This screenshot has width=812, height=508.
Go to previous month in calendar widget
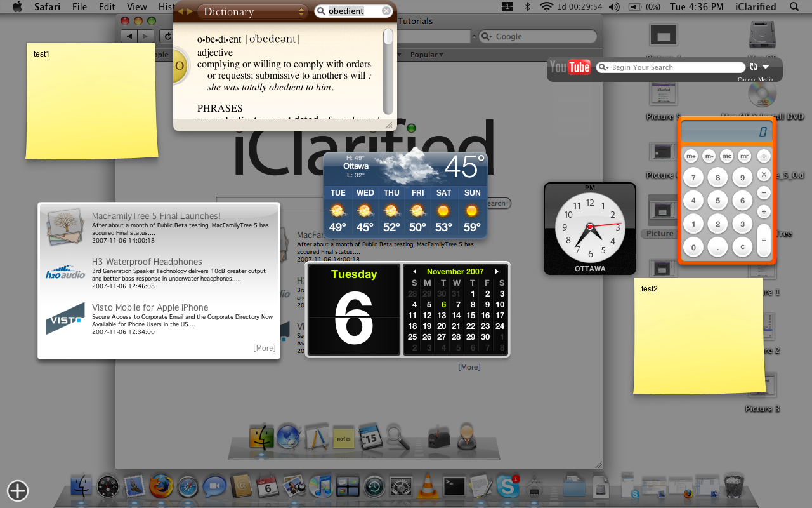point(415,272)
